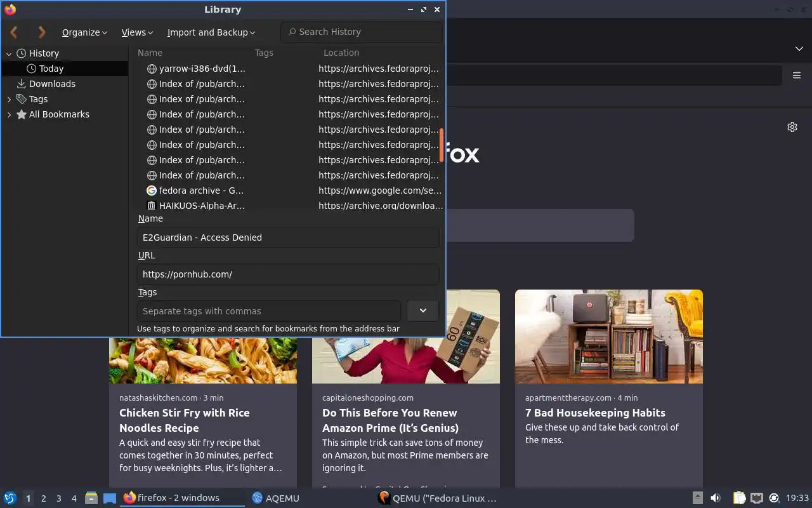Open Chicken Stir Fry with Rice Noodles article
Image resolution: width=812 pixels, height=508 pixels.
[185, 420]
